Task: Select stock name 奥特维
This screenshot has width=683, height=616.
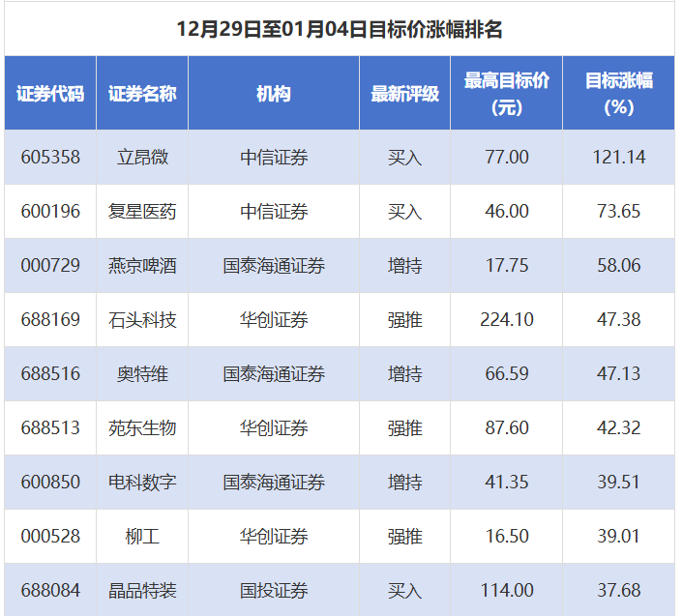Action: coord(142,373)
